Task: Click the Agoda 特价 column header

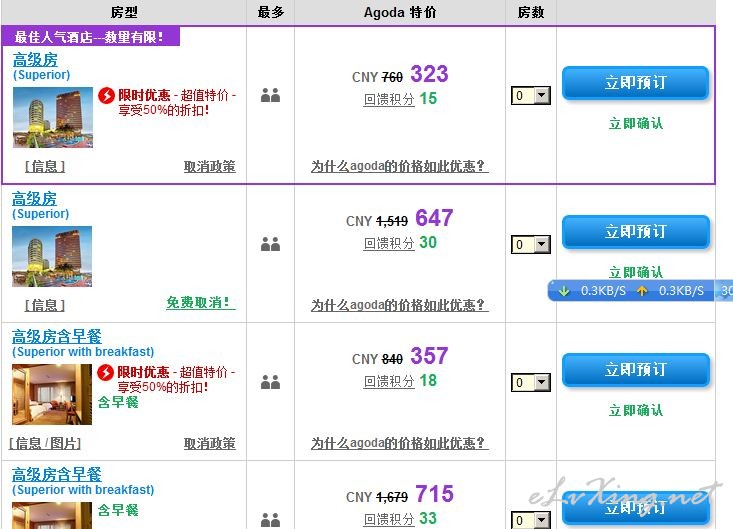Action: [x=400, y=12]
